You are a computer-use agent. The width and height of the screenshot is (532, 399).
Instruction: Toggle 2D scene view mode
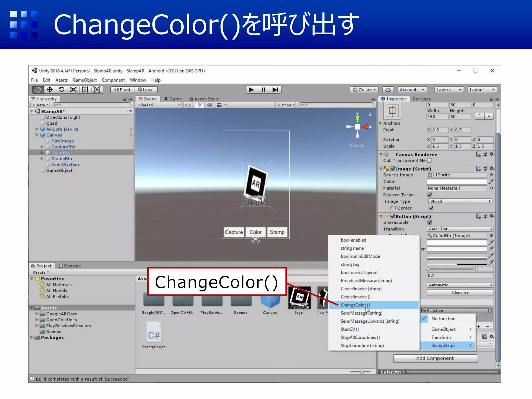[x=188, y=105]
